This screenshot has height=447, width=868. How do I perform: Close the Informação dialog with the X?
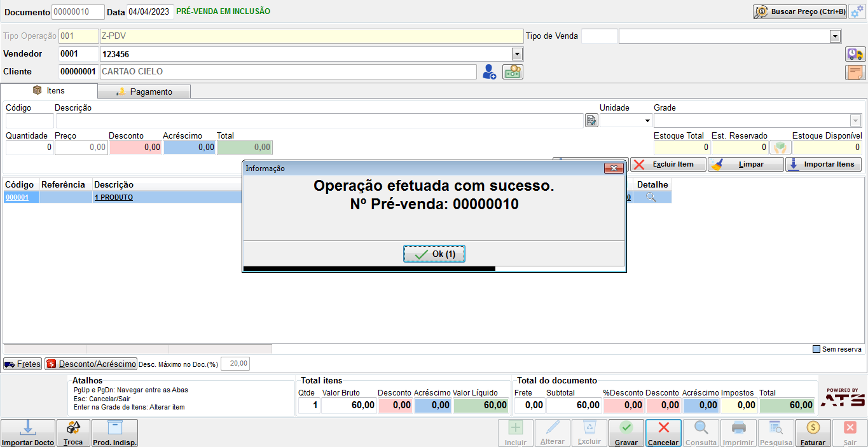click(x=613, y=168)
